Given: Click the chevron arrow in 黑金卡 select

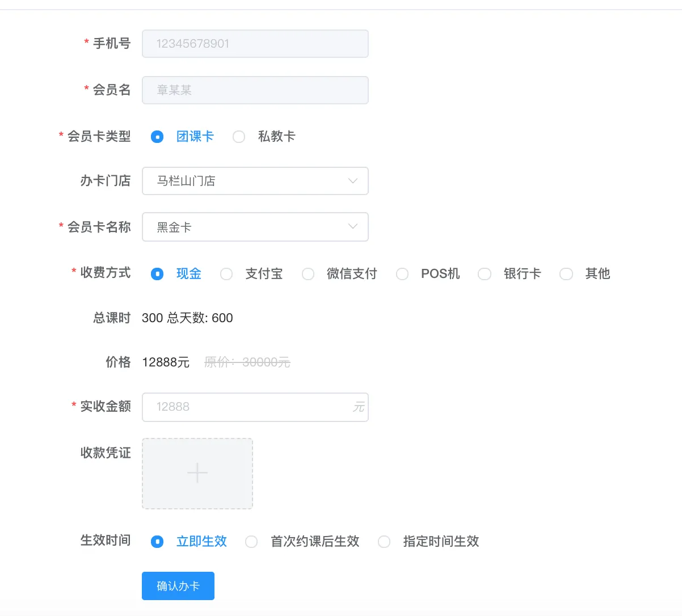Looking at the screenshot, I should tap(352, 227).
